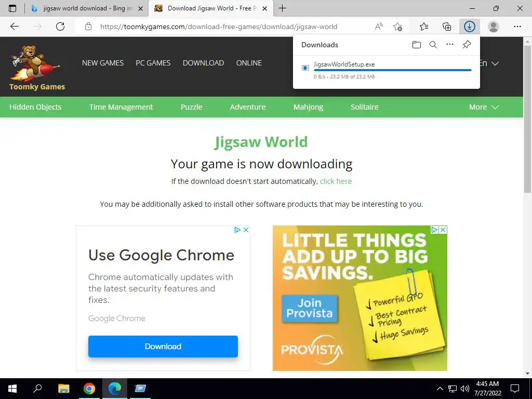Click the address bar URL field
532x399 pixels.
[219, 26]
